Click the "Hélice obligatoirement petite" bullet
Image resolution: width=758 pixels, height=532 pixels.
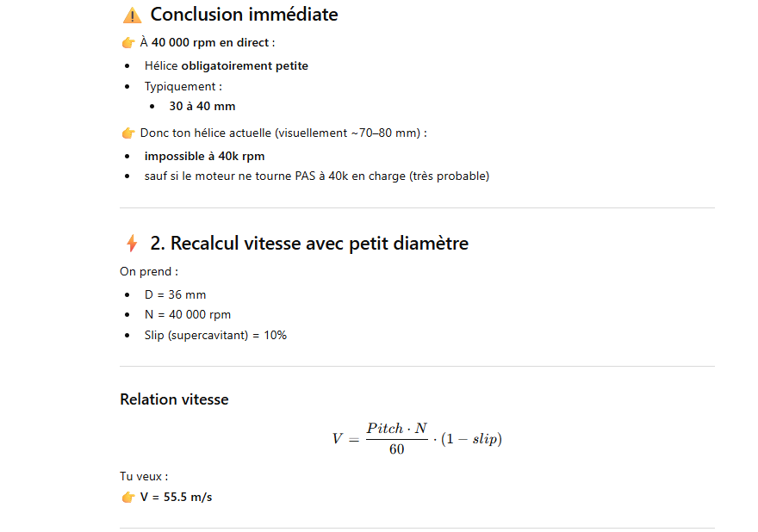(226, 66)
